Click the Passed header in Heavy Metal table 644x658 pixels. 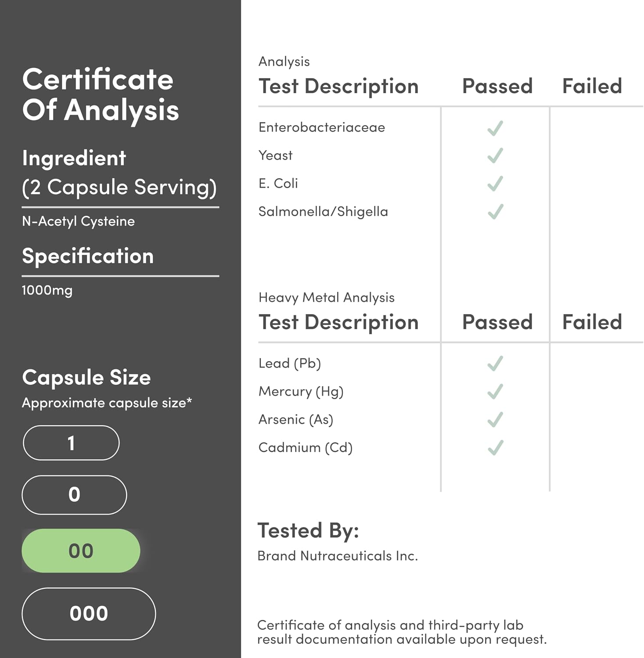pos(497,322)
